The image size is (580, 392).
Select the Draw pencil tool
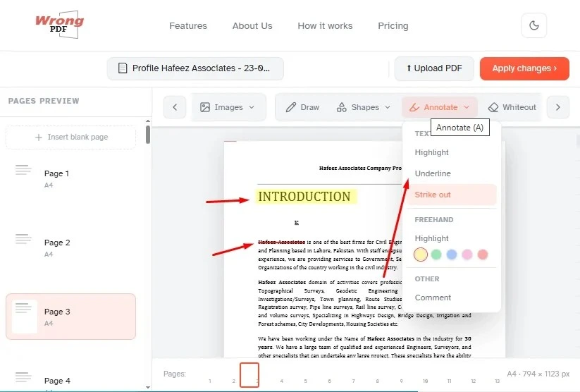(302, 107)
